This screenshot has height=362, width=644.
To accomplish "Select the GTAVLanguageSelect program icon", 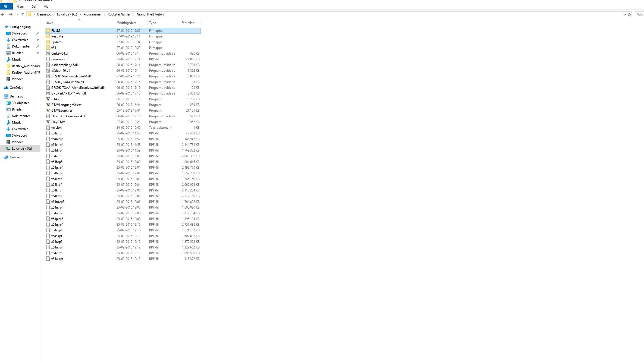I will (48, 105).
